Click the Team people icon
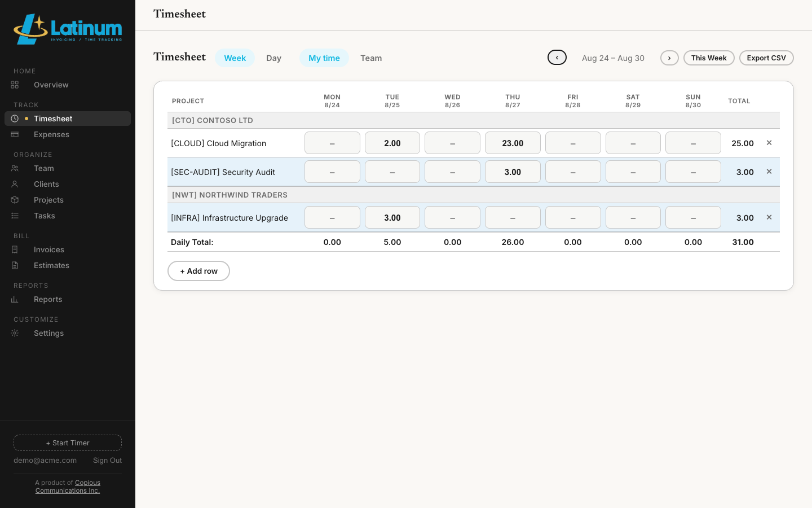Viewport: 812px width, 508px height. (x=15, y=168)
